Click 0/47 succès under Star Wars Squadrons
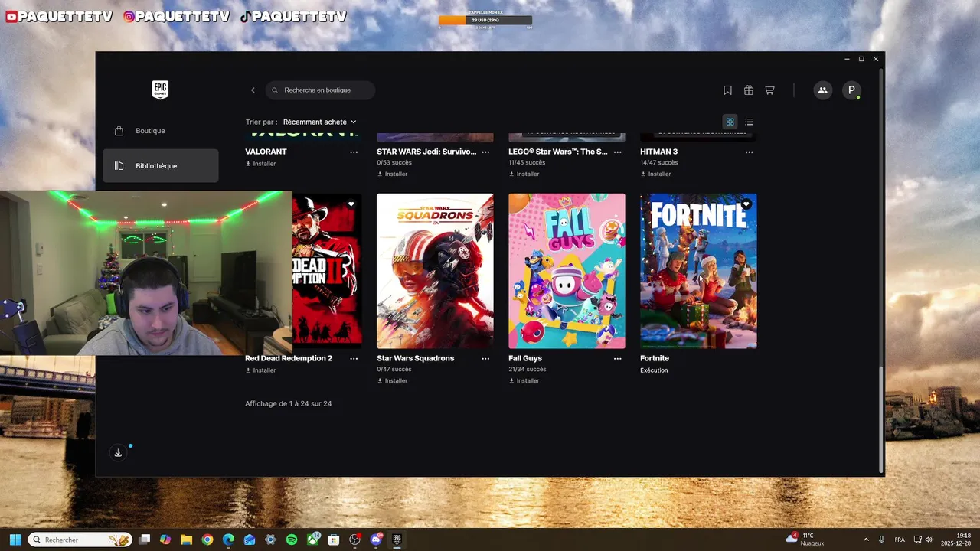980x551 pixels. click(x=394, y=369)
